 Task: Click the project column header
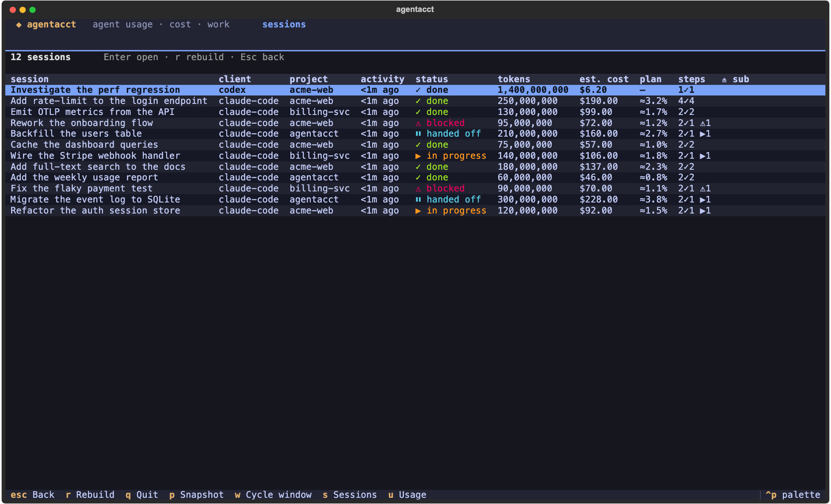(309, 80)
